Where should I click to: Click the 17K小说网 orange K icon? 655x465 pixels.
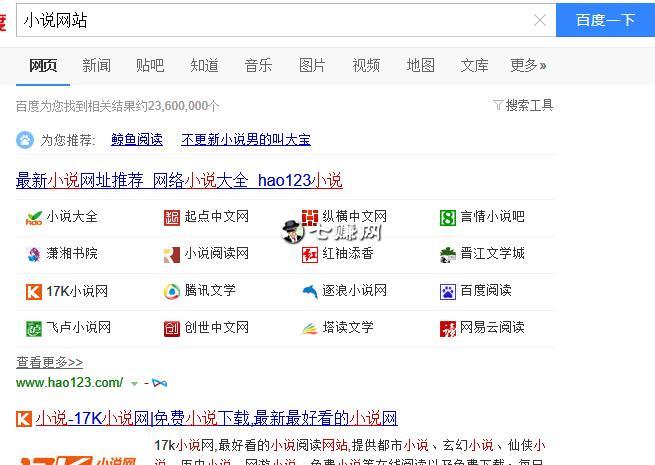click(x=34, y=292)
